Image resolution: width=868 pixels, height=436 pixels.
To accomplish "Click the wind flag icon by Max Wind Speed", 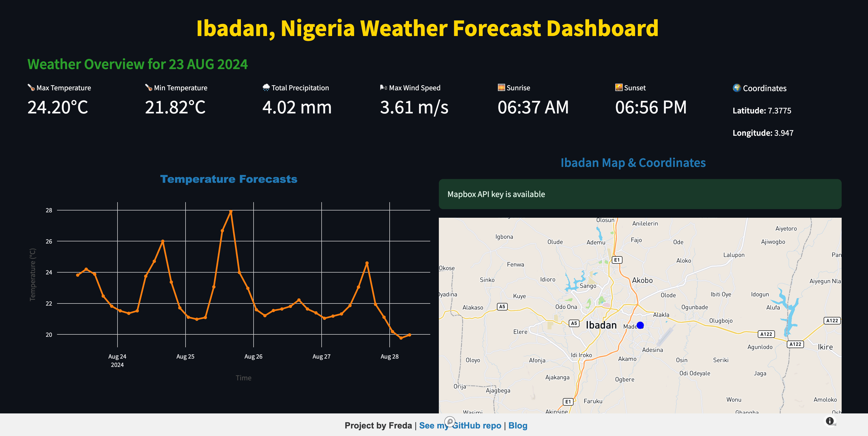I will [383, 88].
